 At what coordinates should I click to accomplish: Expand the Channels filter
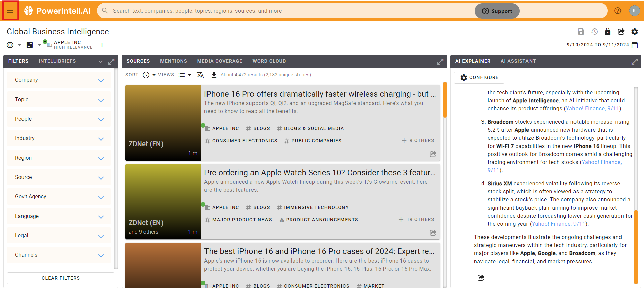tap(59, 255)
